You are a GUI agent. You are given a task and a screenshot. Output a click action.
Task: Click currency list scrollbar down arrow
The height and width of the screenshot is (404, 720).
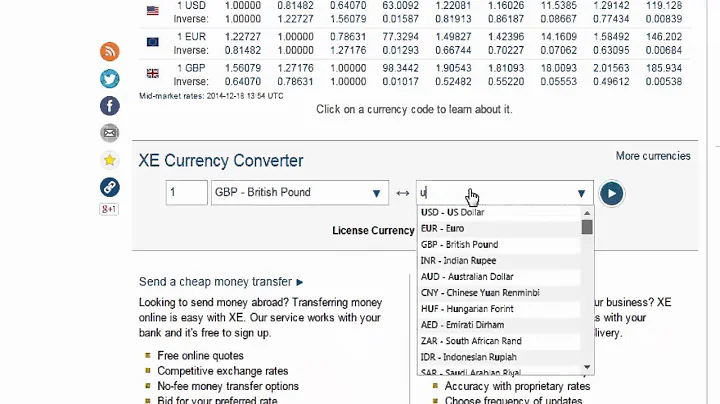tap(587, 367)
